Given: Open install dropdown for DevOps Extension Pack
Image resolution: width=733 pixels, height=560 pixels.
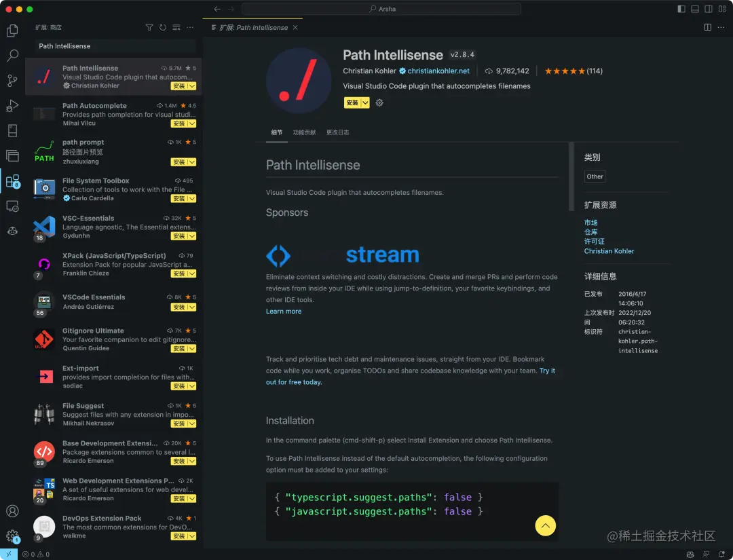Looking at the screenshot, I should [x=191, y=536].
